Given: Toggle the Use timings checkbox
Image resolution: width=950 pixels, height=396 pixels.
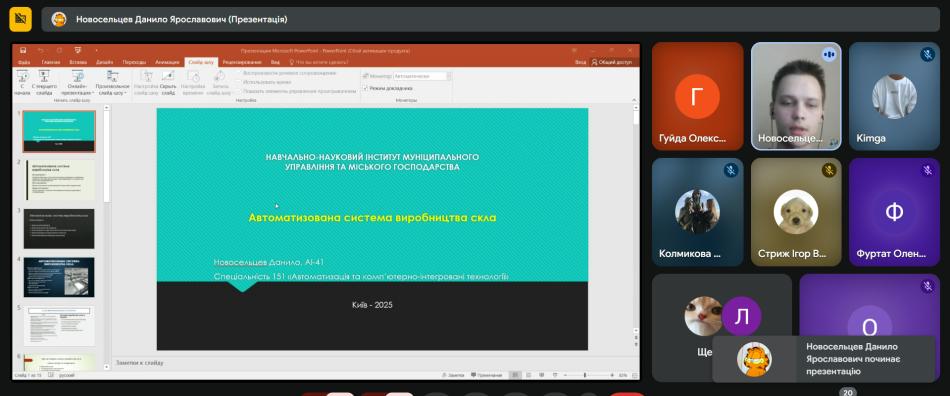Looking at the screenshot, I should pos(239,82).
